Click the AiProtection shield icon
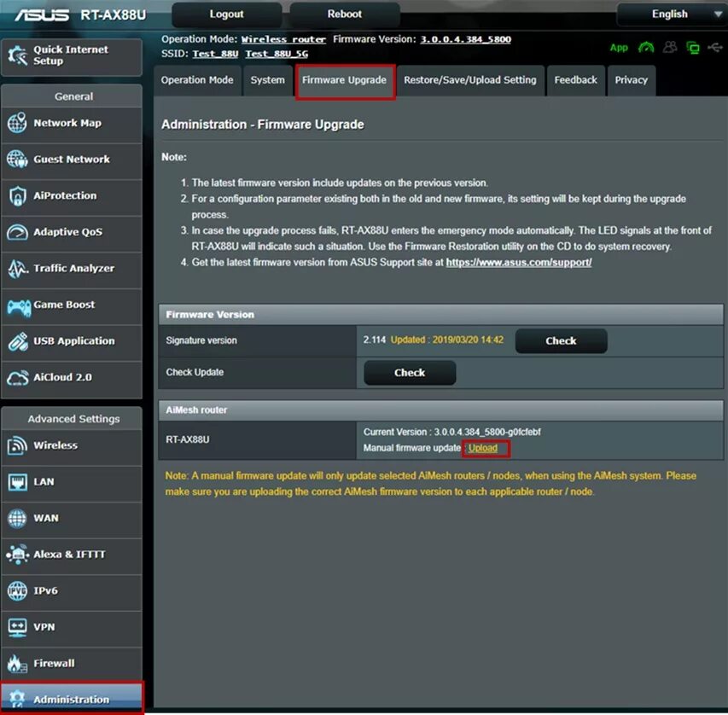The width and height of the screenshot is (728, 715). click(17, 195)
